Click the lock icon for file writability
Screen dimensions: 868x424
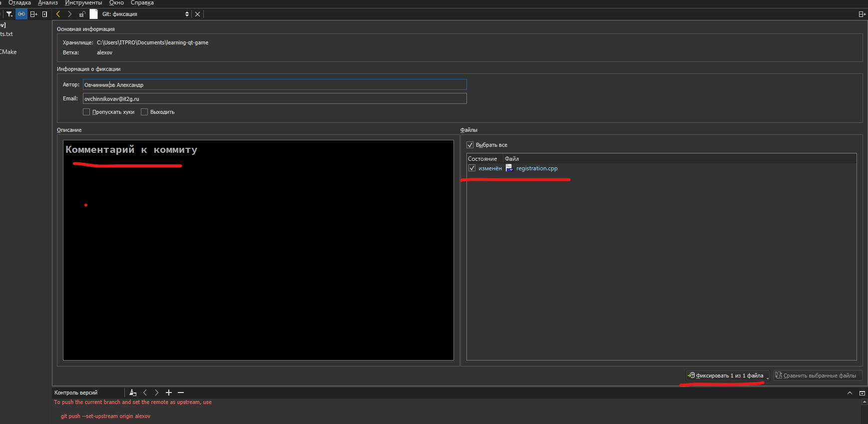click(82, 14)
